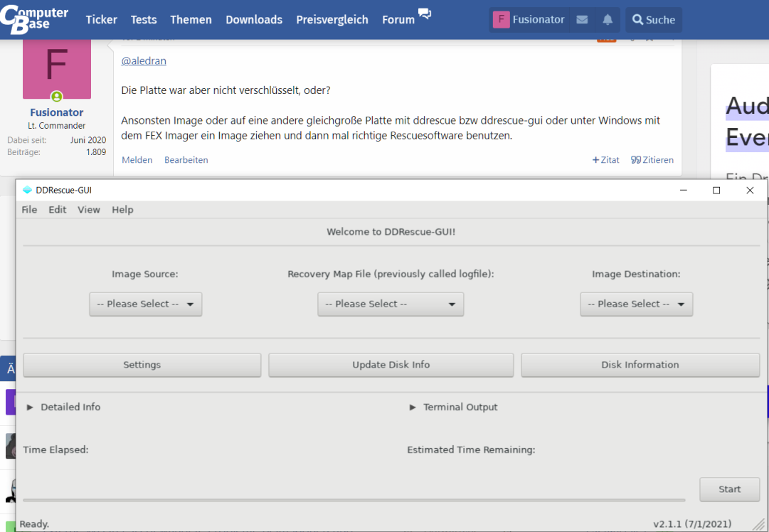Open notifications bell icon
Image resolution: width=769 pixels, height=532 pixels.
click(x=608, y=20)
